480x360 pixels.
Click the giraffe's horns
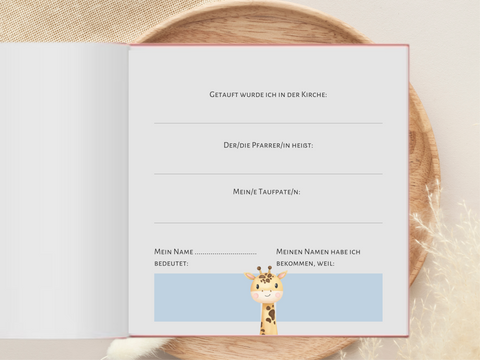tap(264, 270)
